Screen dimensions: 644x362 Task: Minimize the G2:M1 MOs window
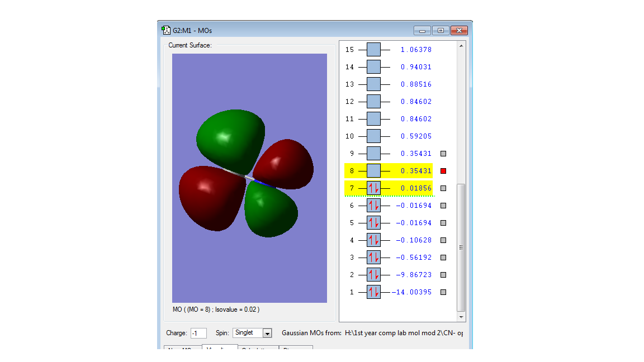pos(422,31)
